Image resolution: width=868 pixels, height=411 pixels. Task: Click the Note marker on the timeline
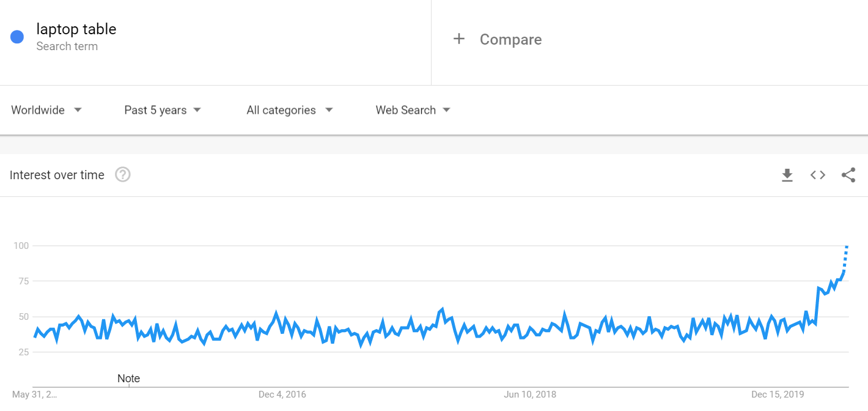(x=128, y=379)
